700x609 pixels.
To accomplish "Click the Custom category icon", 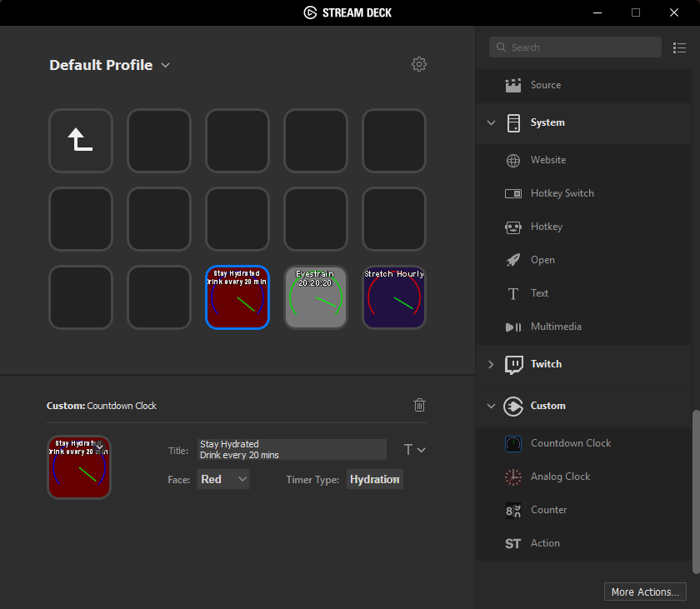I will [x=513, y=407].
